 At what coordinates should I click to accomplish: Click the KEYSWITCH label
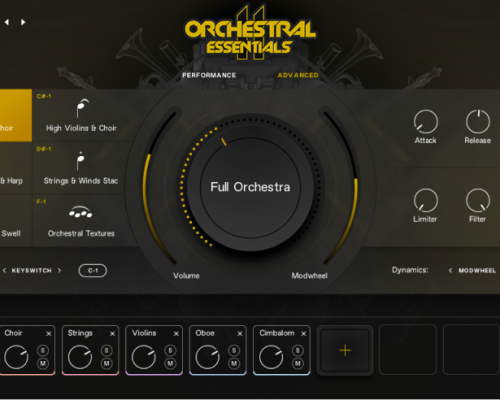(x=32, y=271)
